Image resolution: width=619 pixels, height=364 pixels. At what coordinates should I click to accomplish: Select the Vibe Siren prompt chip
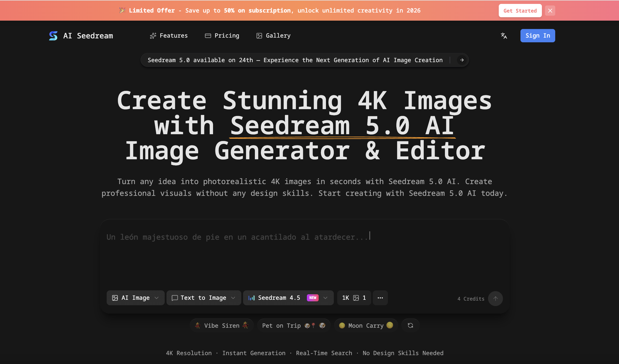[x=221, y=325]
